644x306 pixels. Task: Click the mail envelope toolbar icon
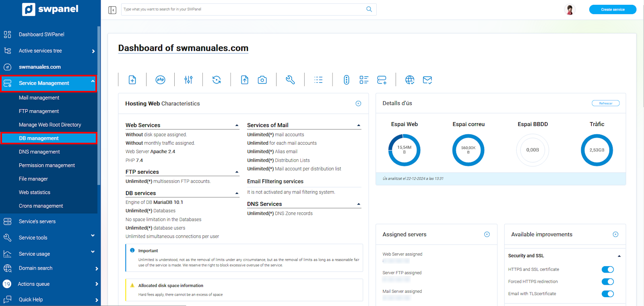427,80
